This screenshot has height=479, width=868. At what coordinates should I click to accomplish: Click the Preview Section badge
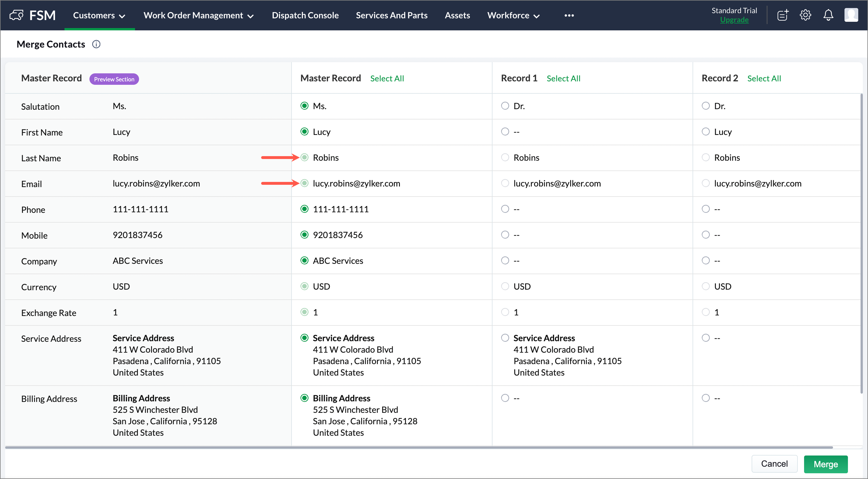(114, 79)
